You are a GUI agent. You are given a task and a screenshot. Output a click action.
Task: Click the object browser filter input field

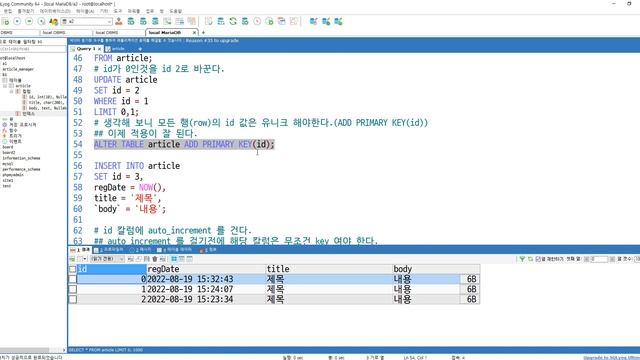33,49
